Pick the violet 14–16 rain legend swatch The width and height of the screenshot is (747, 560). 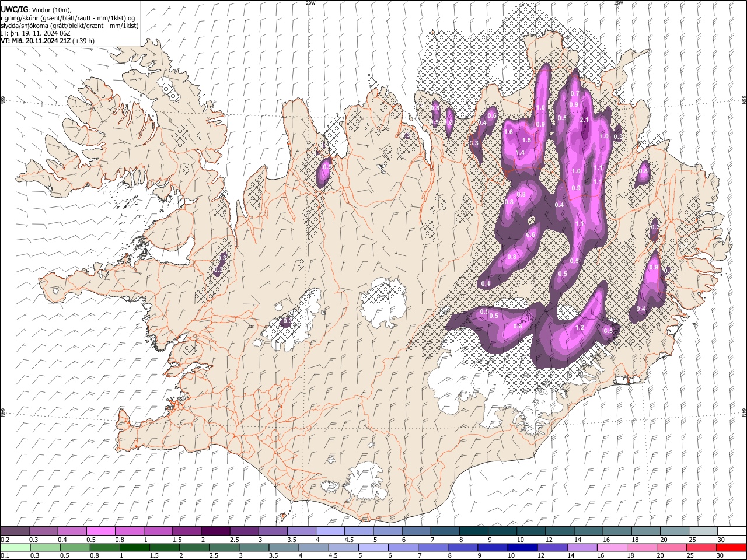(x=583, y=547)
